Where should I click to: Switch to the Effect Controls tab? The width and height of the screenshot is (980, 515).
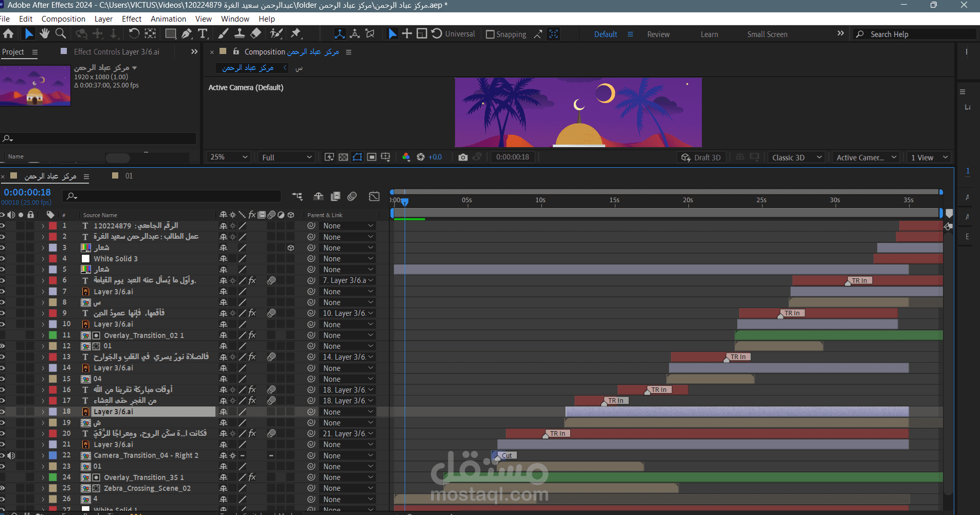click(116, 52)
